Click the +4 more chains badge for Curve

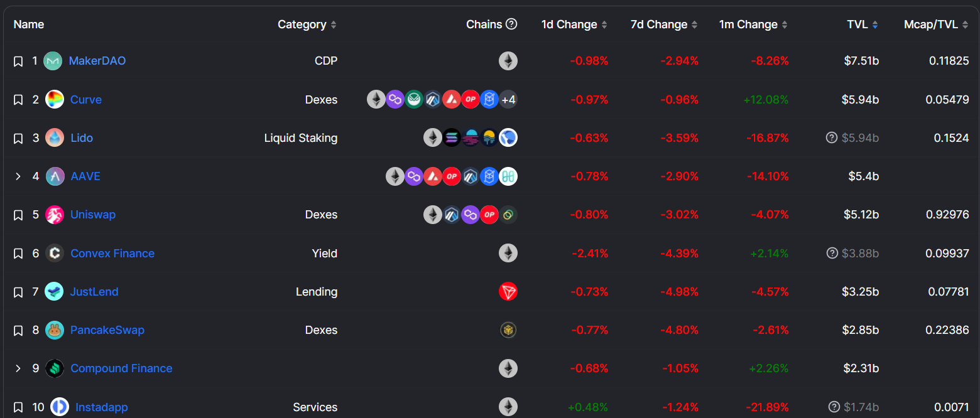508,100
